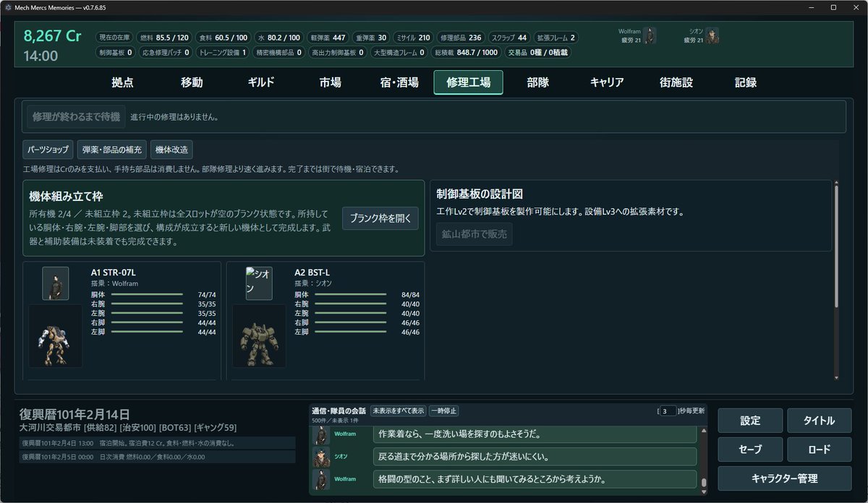Click the 重弾薬 30 chip
The width and height of the screenshot is (868, 503).
click(x=371, y=38)
